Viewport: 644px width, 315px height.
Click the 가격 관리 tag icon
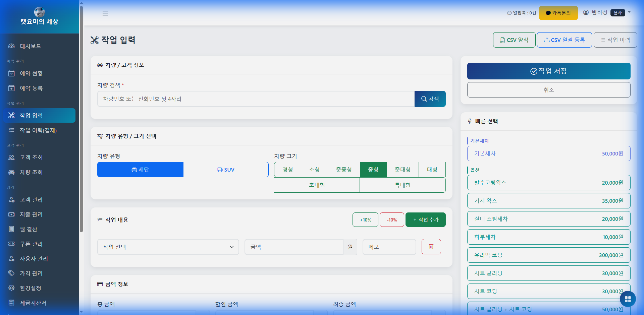11,273
